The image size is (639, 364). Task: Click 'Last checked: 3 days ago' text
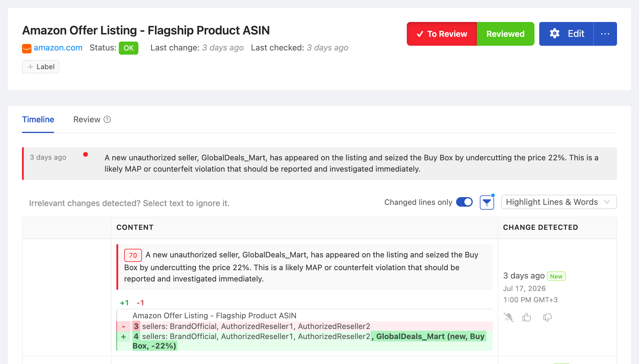coord(300,48)
